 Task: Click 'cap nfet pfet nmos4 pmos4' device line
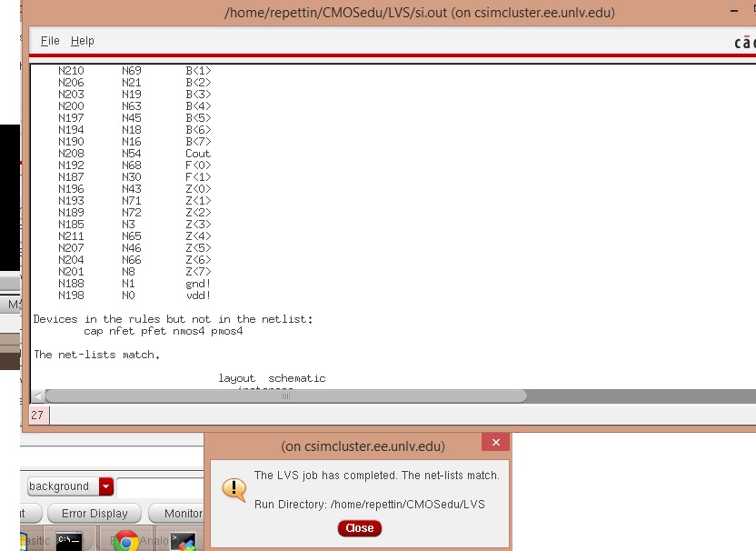163,331
